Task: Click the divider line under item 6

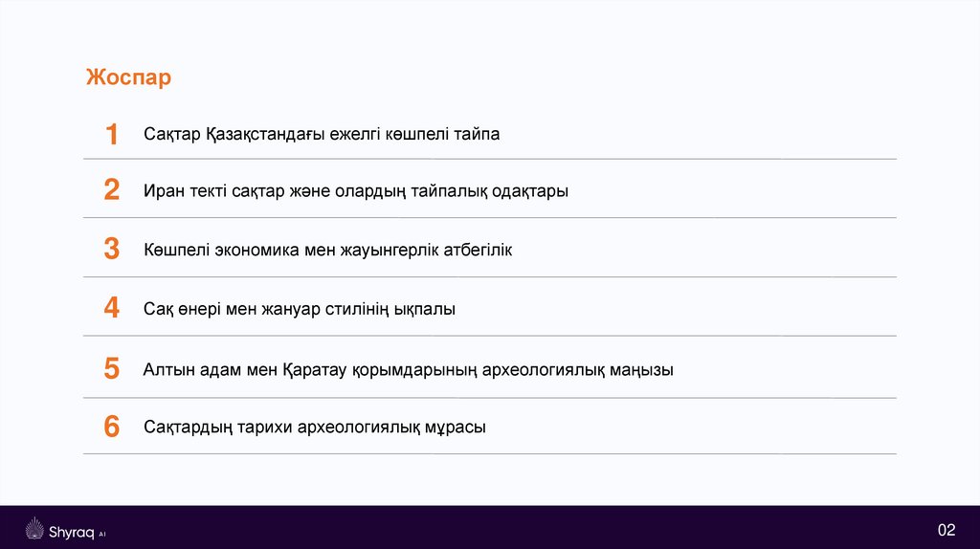Action: click(x=490, y=453)
